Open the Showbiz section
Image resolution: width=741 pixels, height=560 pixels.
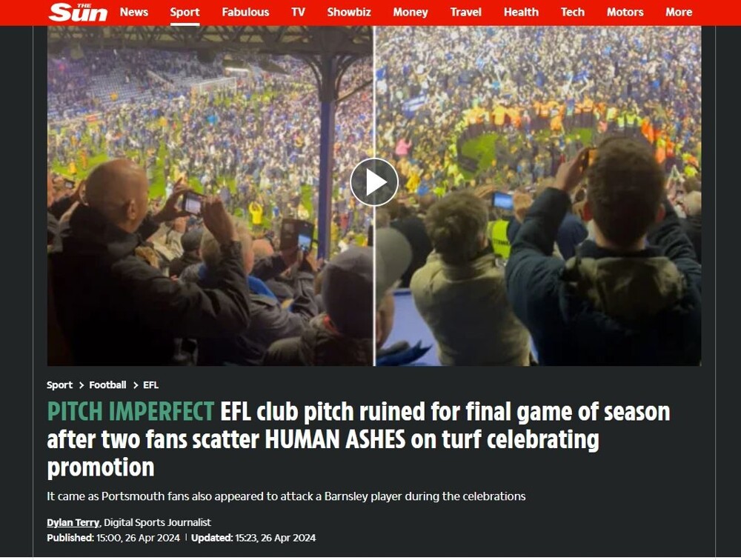coord(349,13)
